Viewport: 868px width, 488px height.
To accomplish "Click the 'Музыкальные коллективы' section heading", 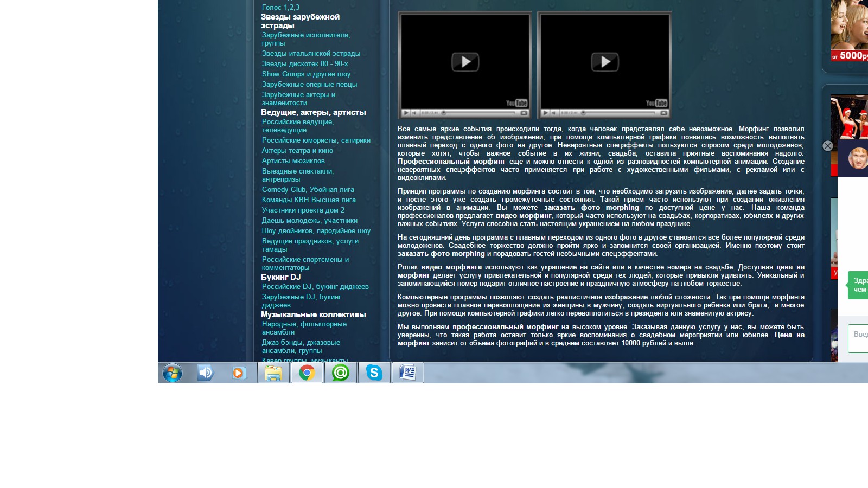I will [x=314, y=314].
